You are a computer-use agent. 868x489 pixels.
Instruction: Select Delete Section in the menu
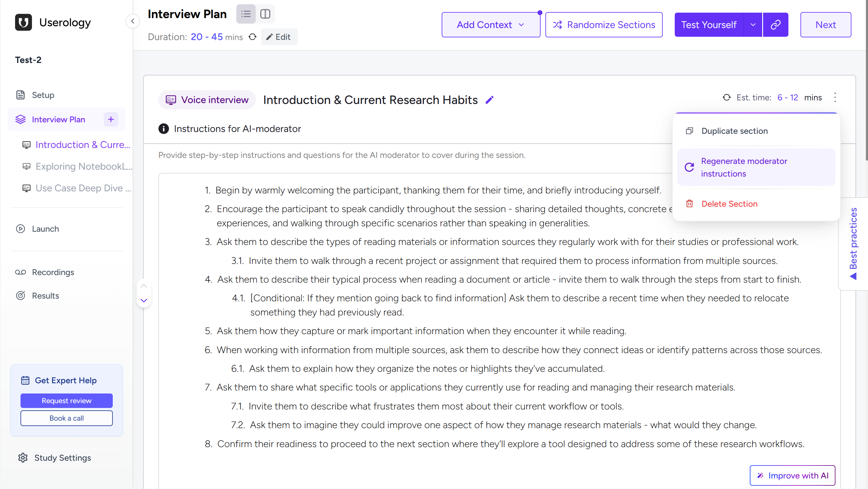[730, 203]
